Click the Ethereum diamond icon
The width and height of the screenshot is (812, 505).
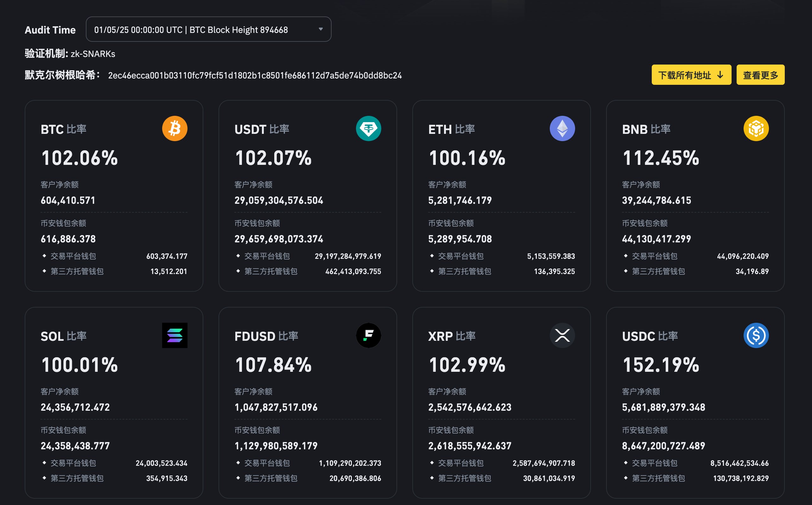562,128
